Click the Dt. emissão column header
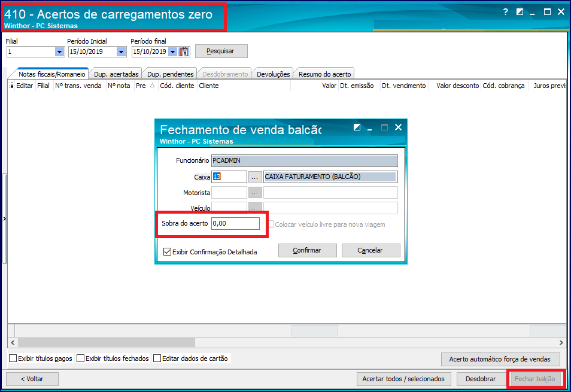Screen dimensions: 571x392 359,86
